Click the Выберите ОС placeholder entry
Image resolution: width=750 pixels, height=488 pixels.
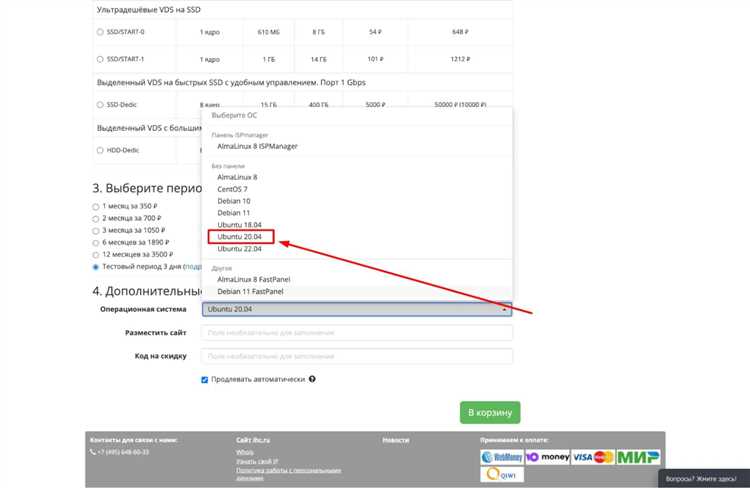[234, 116]
